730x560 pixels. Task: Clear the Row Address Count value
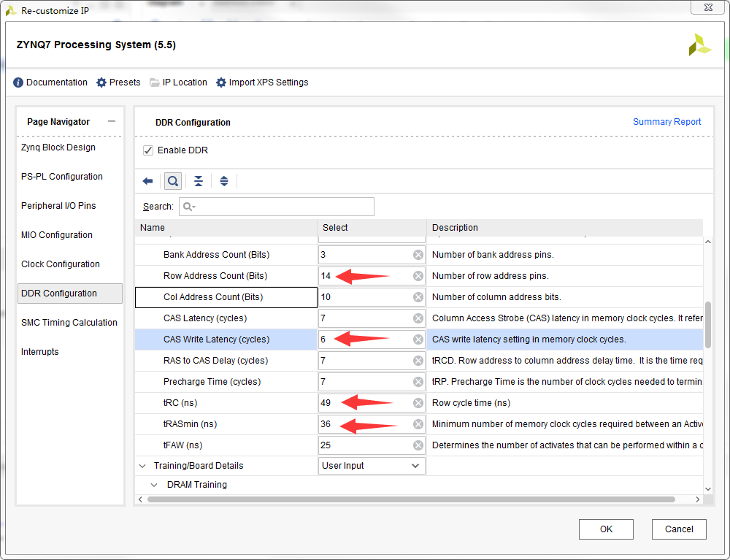(418, 276)
